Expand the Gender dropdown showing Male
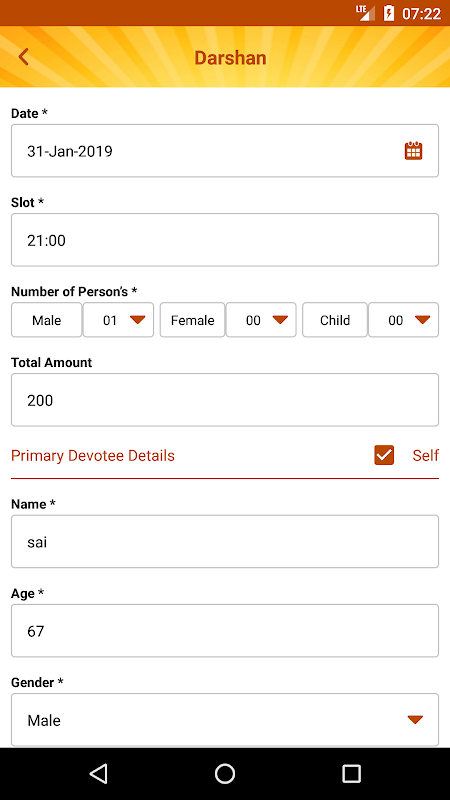 tap(225, 720)
